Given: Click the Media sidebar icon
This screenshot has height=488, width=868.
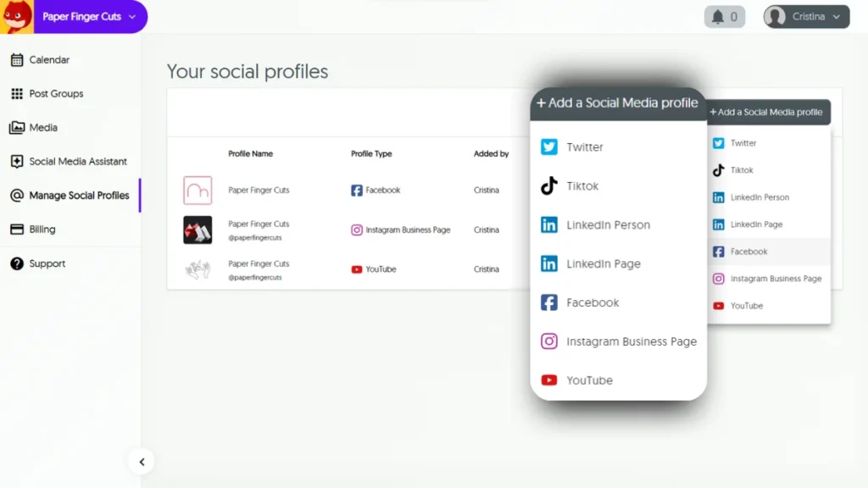Looking at the screenshot, I should pos(17,128).
